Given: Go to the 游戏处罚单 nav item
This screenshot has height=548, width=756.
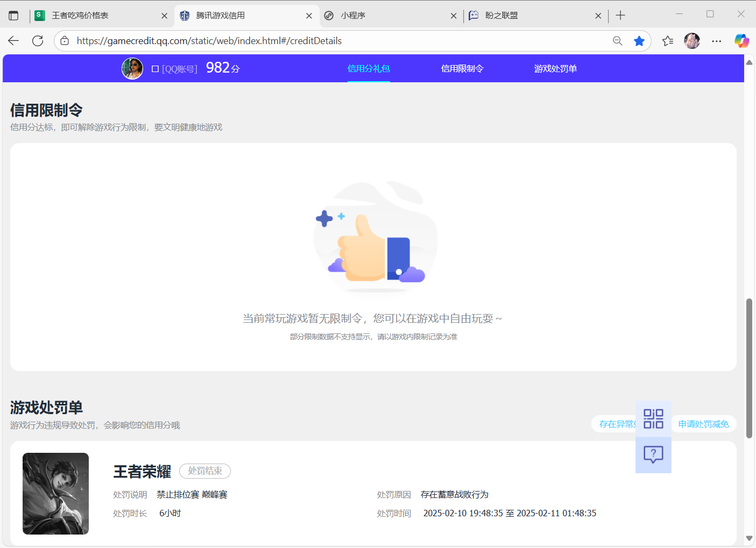Looking at the screenshot, I should pyautogui.click(x=555, y=68).
